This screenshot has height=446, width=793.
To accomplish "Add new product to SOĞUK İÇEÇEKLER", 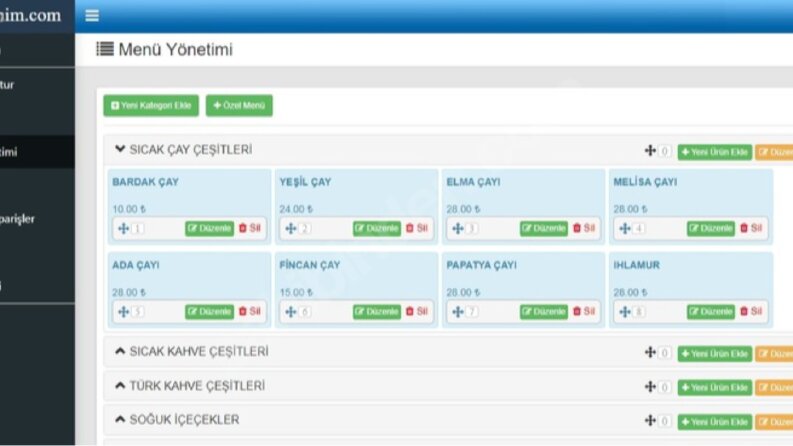I will pos(715,422).
